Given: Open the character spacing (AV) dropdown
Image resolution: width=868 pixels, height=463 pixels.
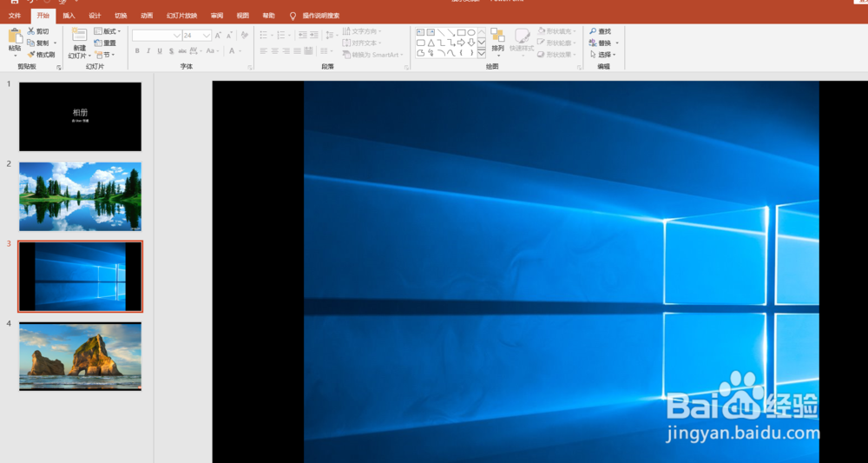Looking at the screenshot, I should coord(195,51).
